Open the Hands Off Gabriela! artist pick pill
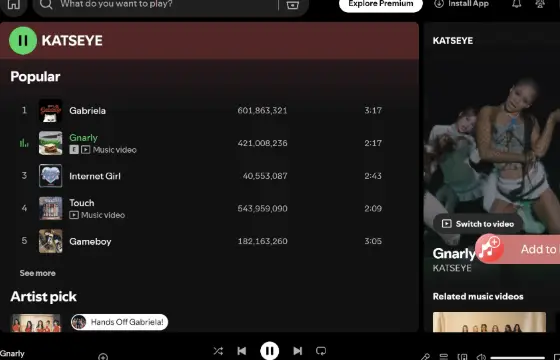Image resolution: width=560 pixels, height=360 pixels. [x=119, y=322]
